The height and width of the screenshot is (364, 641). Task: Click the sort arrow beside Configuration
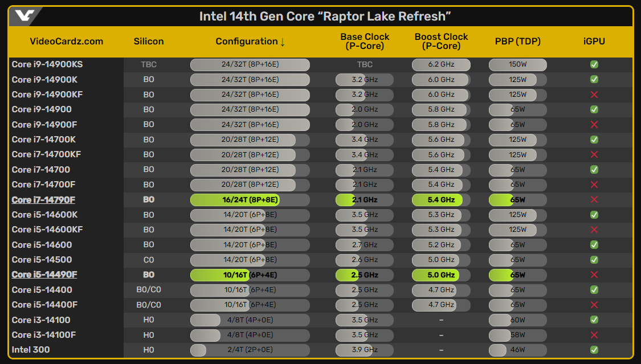[x=283, y=42]
